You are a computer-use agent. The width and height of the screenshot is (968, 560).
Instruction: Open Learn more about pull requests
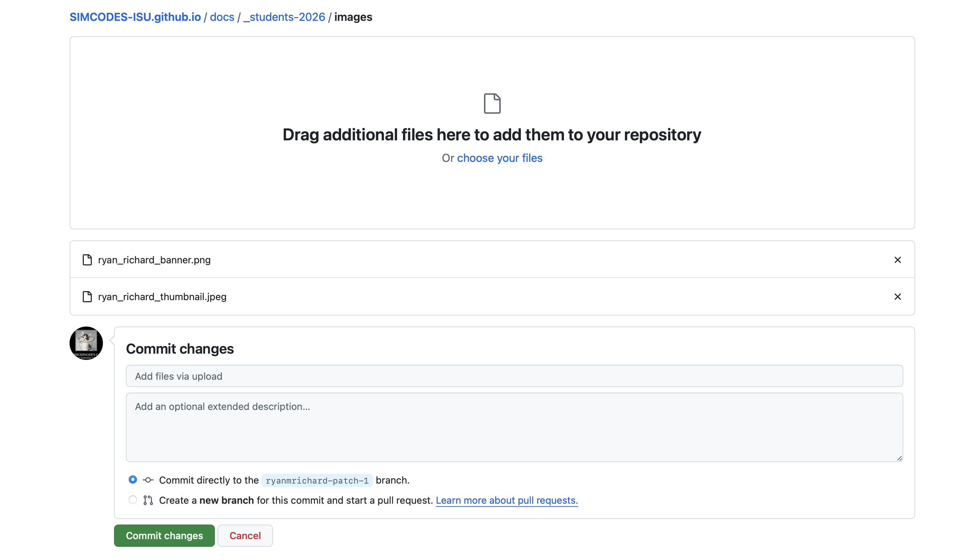507,500
